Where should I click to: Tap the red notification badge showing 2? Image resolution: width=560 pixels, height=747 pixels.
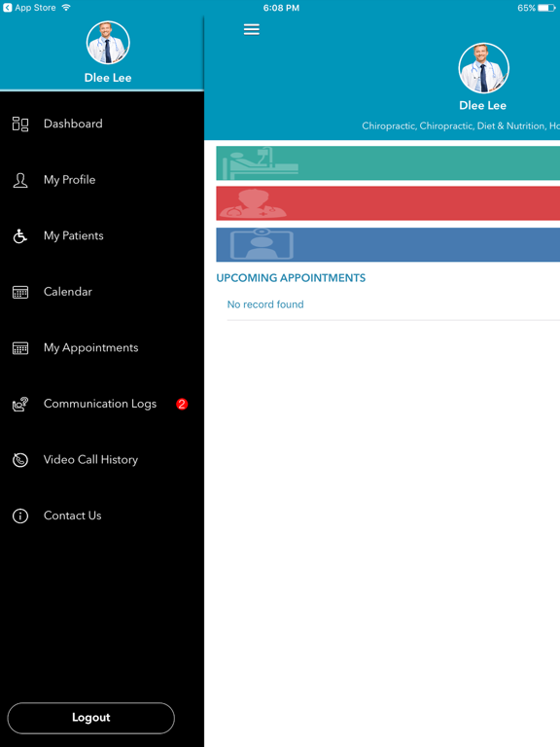tap(182, 404)
